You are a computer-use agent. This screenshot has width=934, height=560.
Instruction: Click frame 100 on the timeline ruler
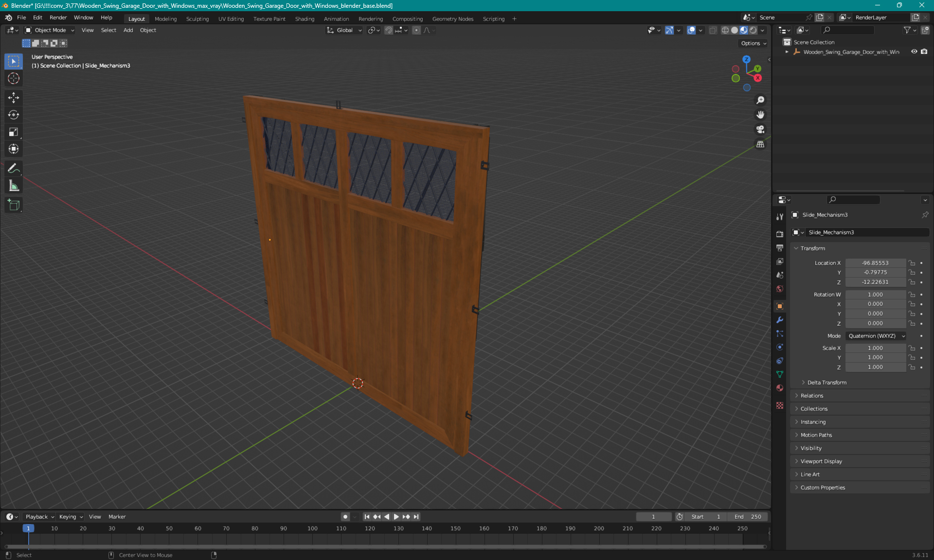pyautogui.click(x=312, y=528)
